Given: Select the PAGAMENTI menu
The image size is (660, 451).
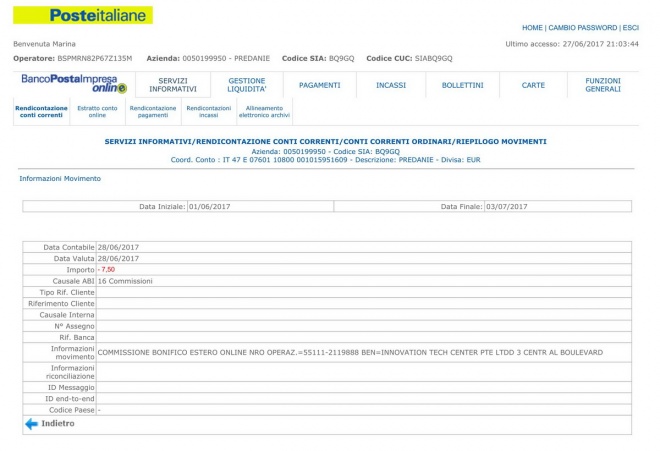Looking at the screenshot, I should pyautogui.click(x=319, y=85).
